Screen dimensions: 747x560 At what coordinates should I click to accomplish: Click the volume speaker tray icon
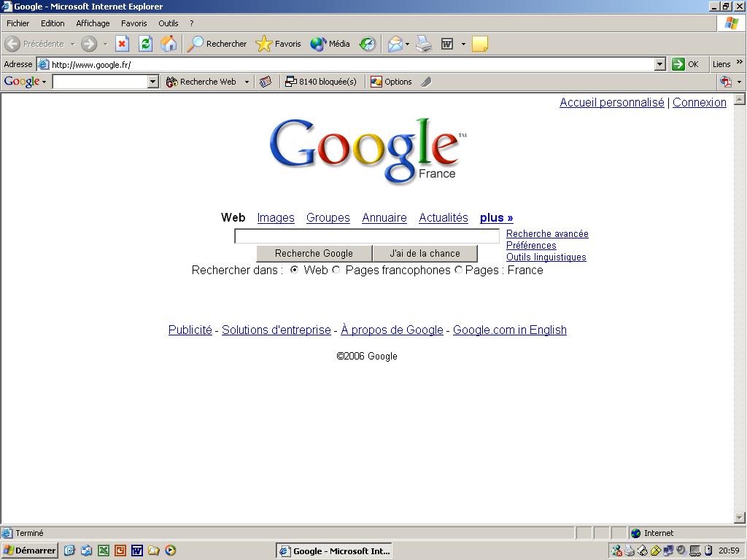point(681,551)
